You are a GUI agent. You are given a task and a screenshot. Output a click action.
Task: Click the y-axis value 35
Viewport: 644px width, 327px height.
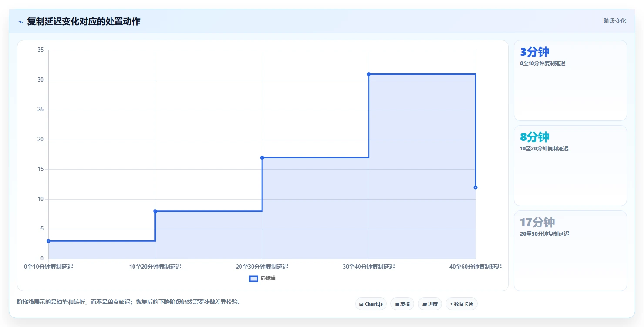(40, 50)
